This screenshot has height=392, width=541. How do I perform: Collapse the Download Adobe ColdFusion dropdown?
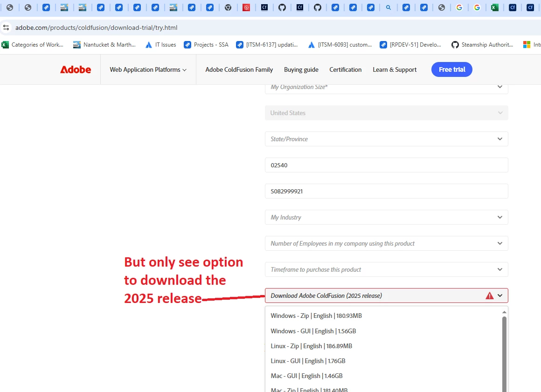pyautogui.click(x=387, y=296)
